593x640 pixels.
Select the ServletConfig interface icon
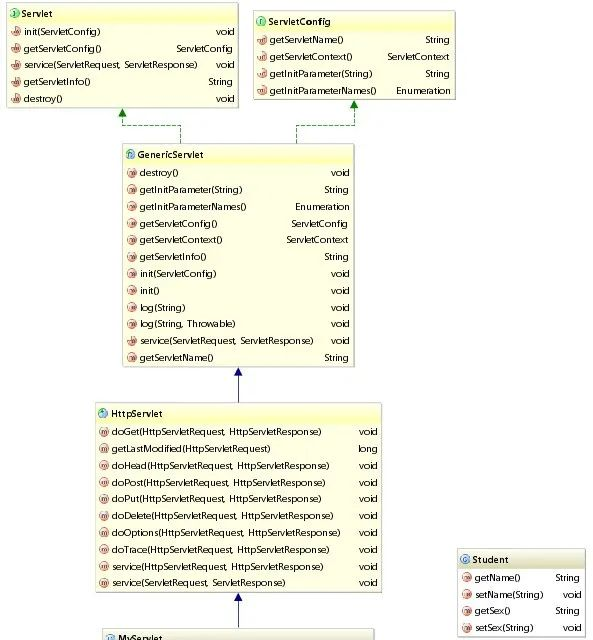(x=261, y=22)
